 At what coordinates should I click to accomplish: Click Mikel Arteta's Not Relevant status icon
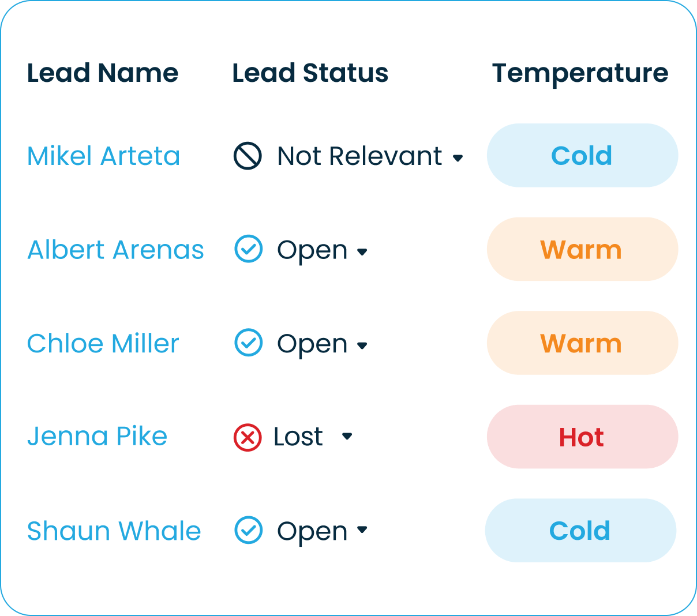248,156
